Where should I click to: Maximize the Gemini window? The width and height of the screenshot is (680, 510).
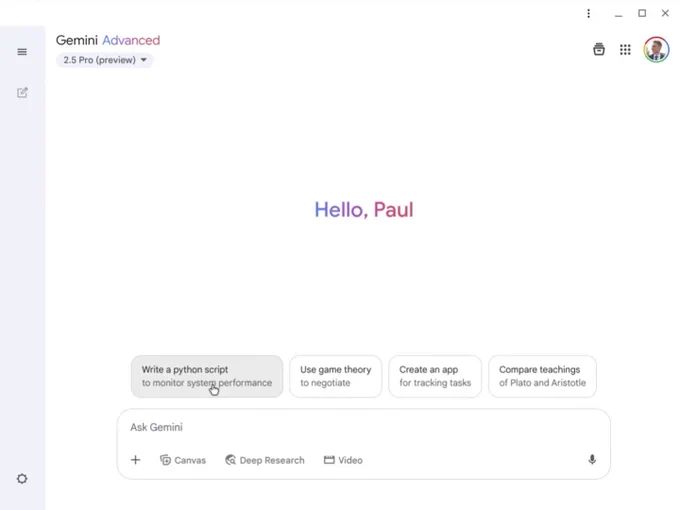point(642,13)
